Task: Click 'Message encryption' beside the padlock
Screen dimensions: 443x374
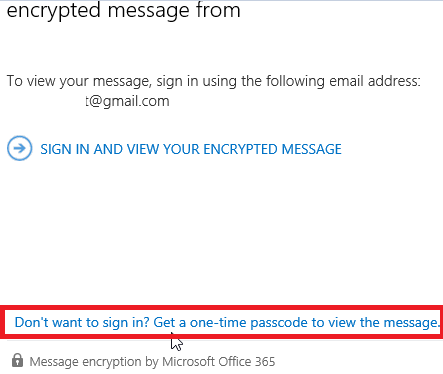Action: point(85,362)
